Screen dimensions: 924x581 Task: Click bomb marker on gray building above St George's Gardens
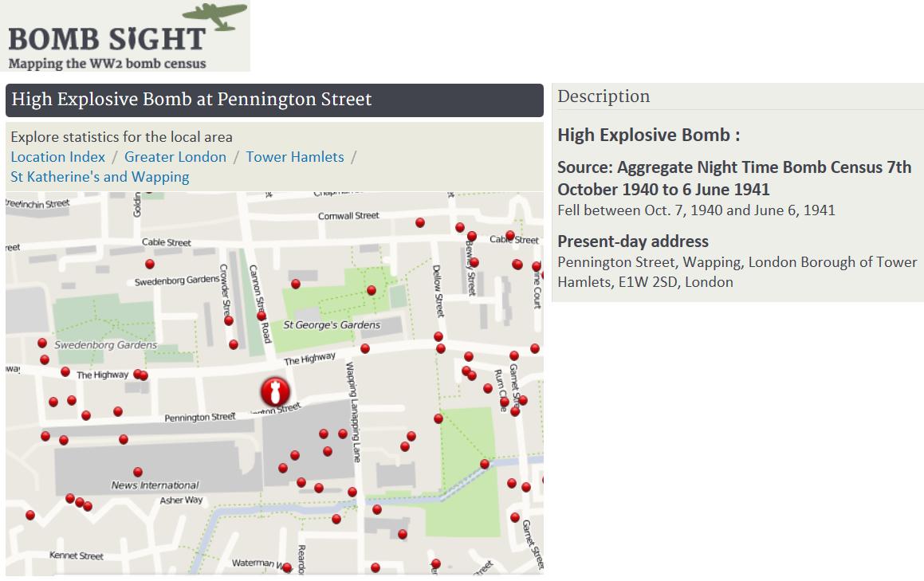click(296, 284)
